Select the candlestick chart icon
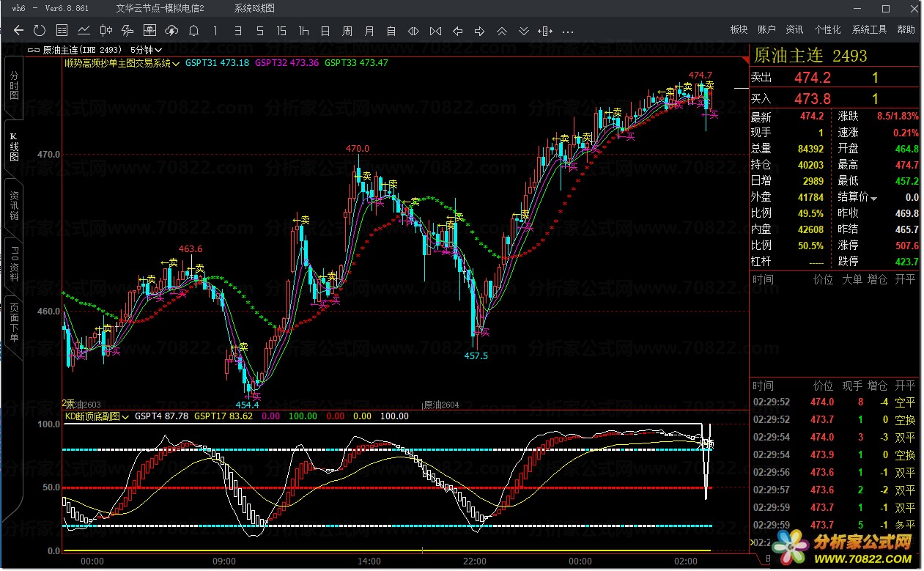The image size is (924, 571). pos(106,30)
